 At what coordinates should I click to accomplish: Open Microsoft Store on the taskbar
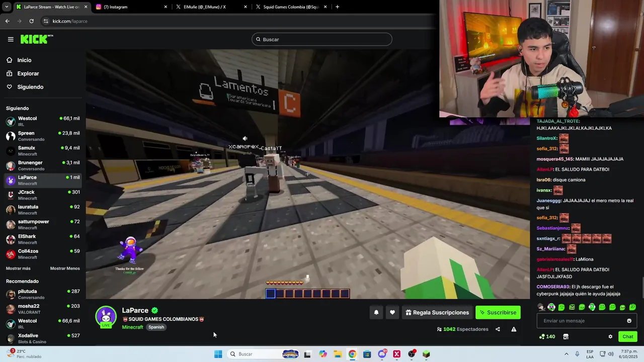(x=367, y=354)
